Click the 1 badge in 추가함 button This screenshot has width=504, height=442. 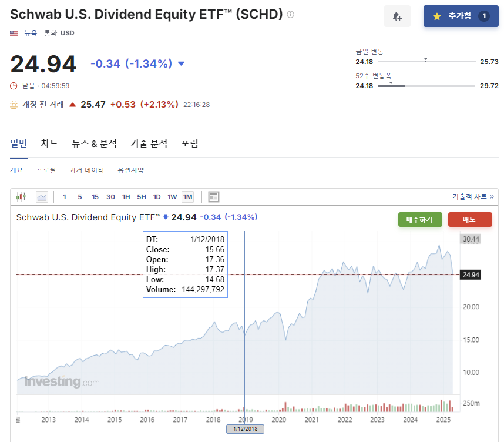[484, 16]
